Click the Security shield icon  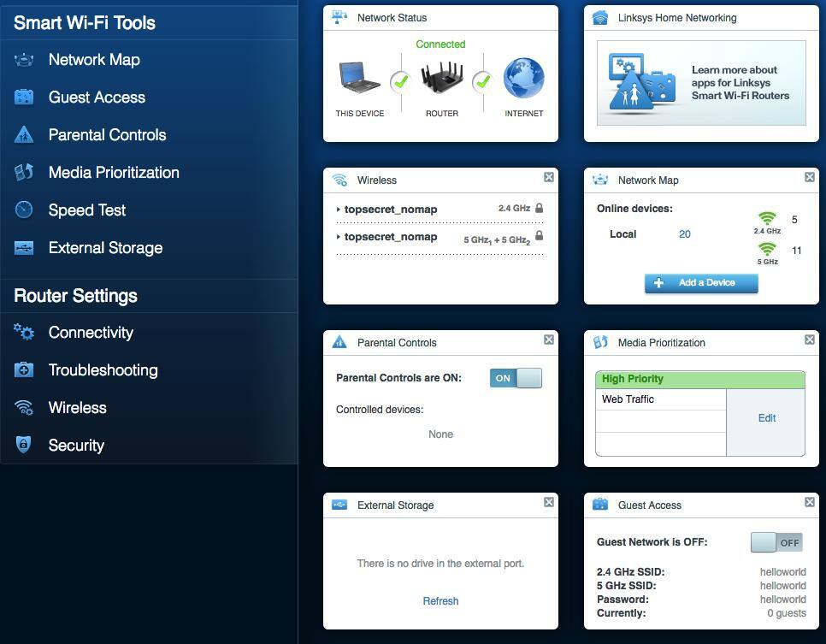point(24,446)
